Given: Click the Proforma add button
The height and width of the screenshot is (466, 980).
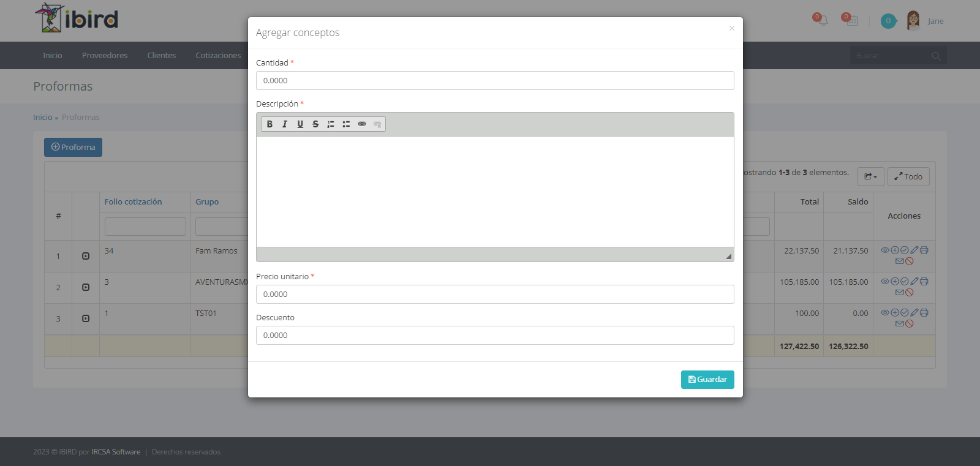Looking at the screenshot, I should point(73,147).
